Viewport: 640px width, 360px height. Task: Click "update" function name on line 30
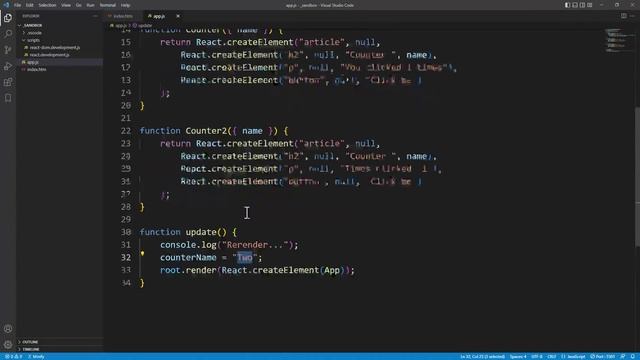[201, 232]
